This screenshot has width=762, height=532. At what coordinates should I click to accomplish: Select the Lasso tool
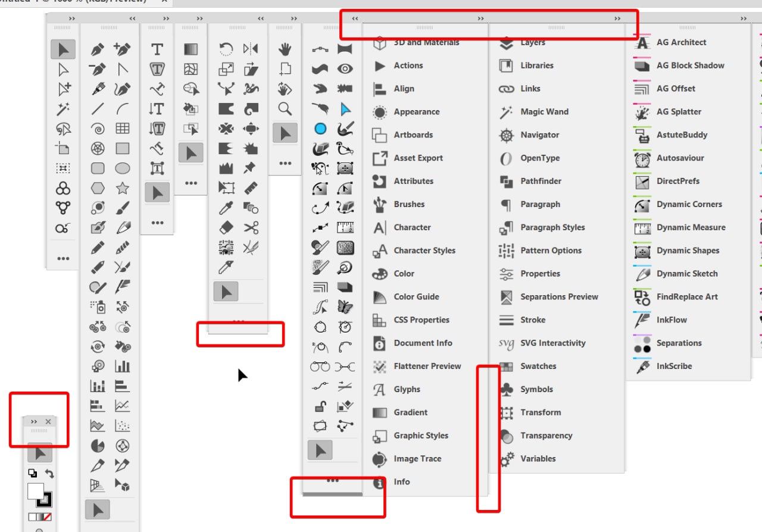point(63,129)
